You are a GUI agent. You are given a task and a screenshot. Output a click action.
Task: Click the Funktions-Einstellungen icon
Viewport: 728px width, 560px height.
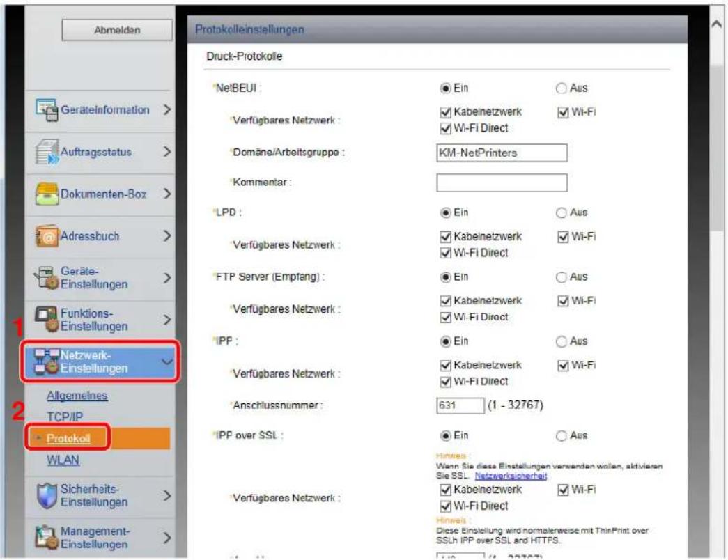47,320
